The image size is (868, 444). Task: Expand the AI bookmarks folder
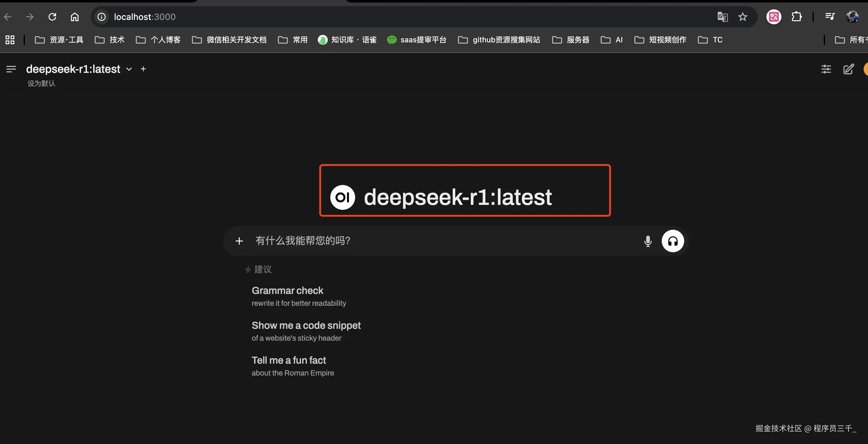point(612,40)
